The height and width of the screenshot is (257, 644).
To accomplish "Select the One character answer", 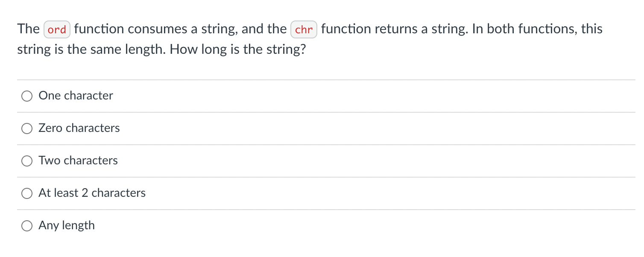I will (27, 96).
